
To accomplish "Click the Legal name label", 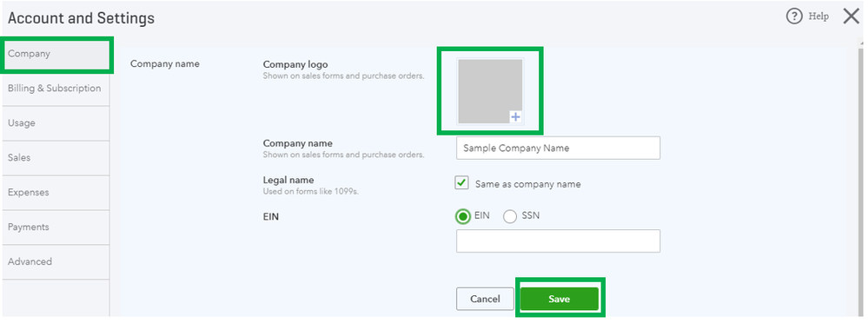I will [288, 181].
